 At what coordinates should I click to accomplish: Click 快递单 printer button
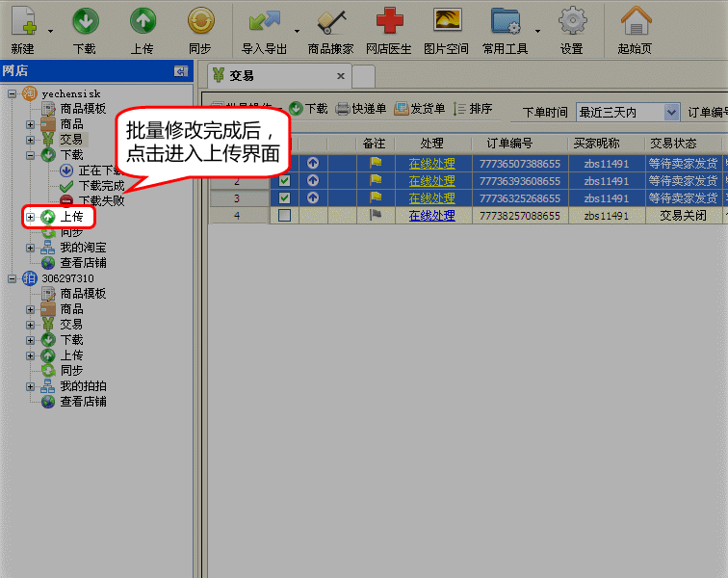point(361,109)
